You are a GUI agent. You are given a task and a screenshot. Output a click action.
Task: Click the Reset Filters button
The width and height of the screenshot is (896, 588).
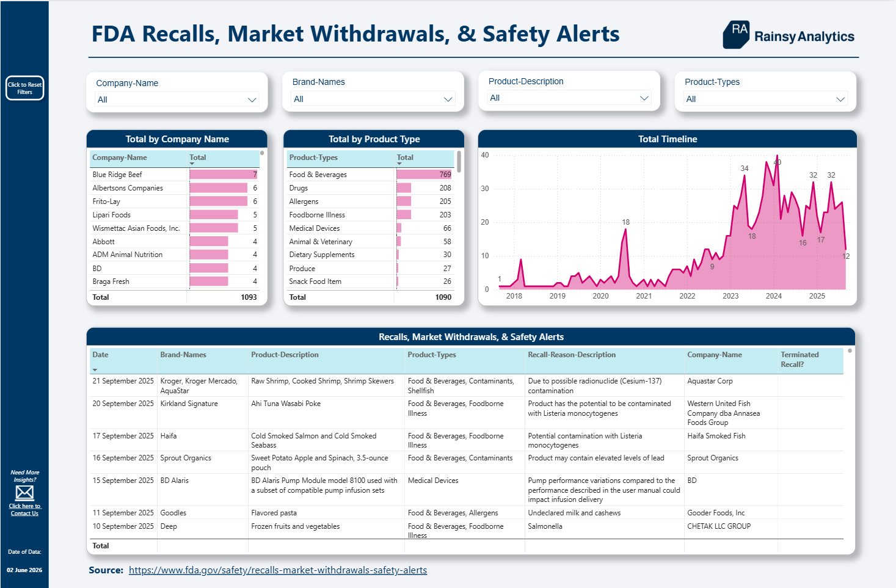point(25,88)
